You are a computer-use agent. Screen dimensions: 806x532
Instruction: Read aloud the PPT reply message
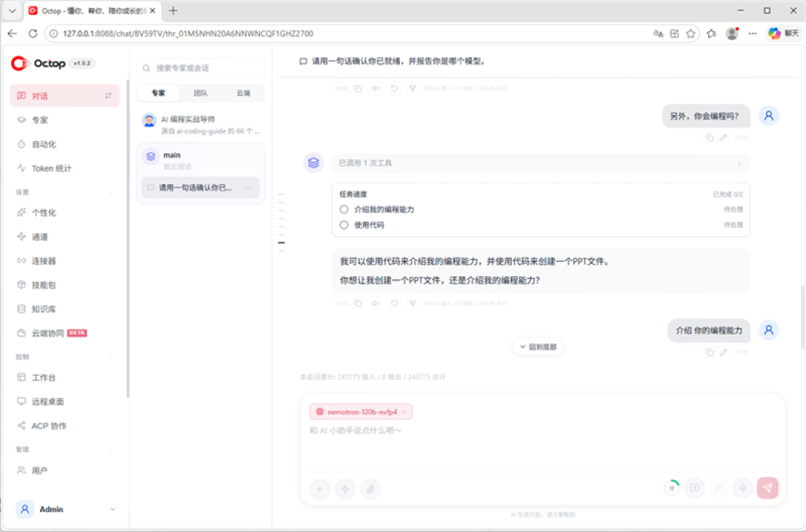[375, 303]
